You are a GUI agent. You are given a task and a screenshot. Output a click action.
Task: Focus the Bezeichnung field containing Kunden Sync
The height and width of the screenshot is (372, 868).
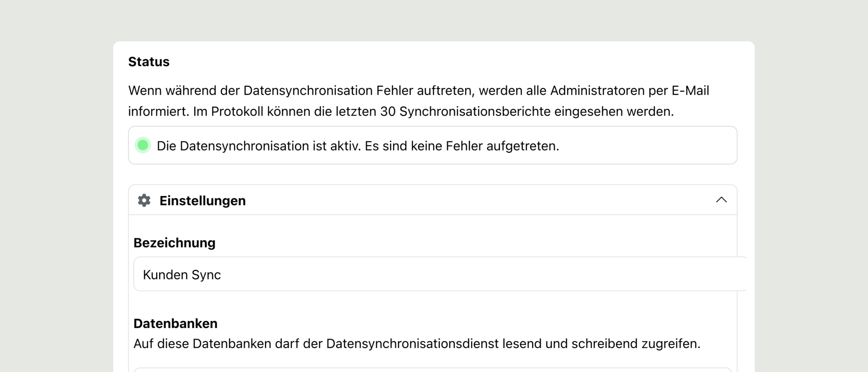click(439, 274)
